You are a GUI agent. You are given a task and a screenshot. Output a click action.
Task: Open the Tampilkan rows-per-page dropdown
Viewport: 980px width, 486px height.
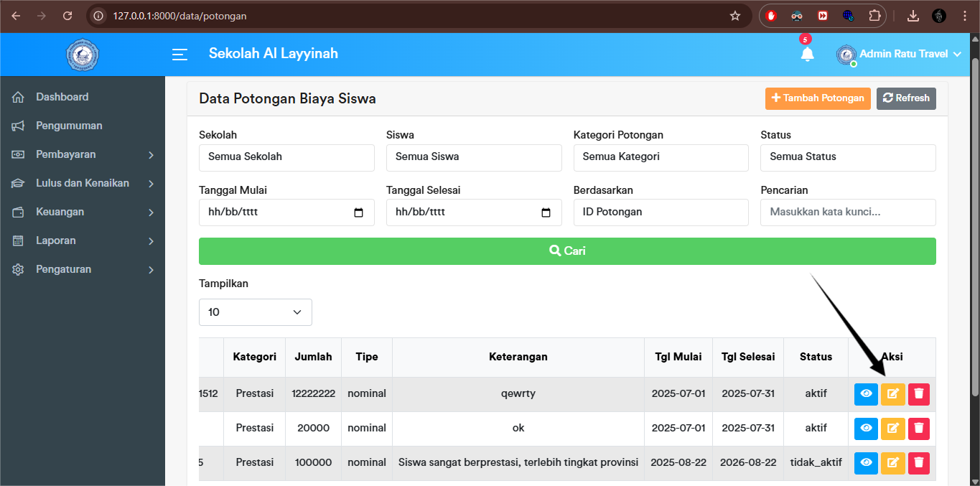[255, 312]
